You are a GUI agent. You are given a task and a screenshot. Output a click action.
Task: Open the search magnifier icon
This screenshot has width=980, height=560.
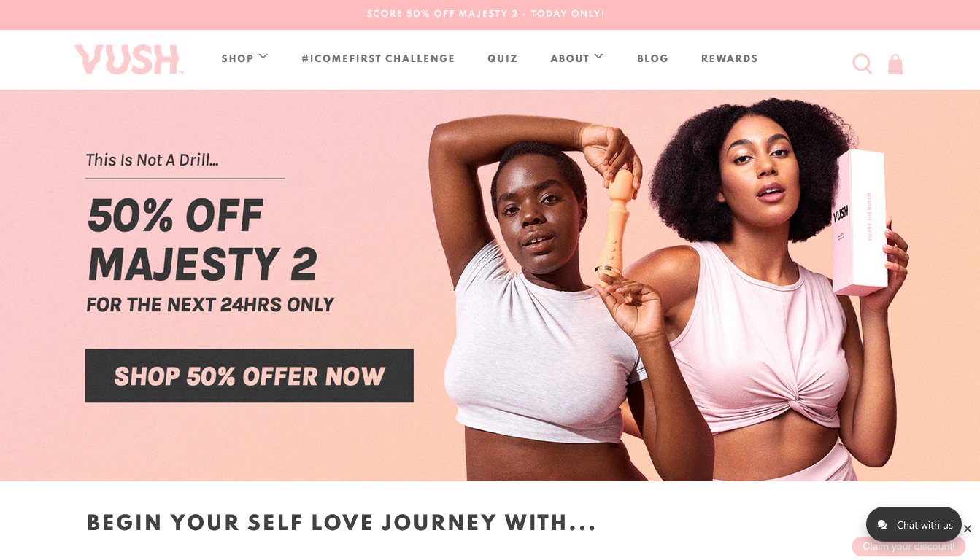[x=862, y=64]
